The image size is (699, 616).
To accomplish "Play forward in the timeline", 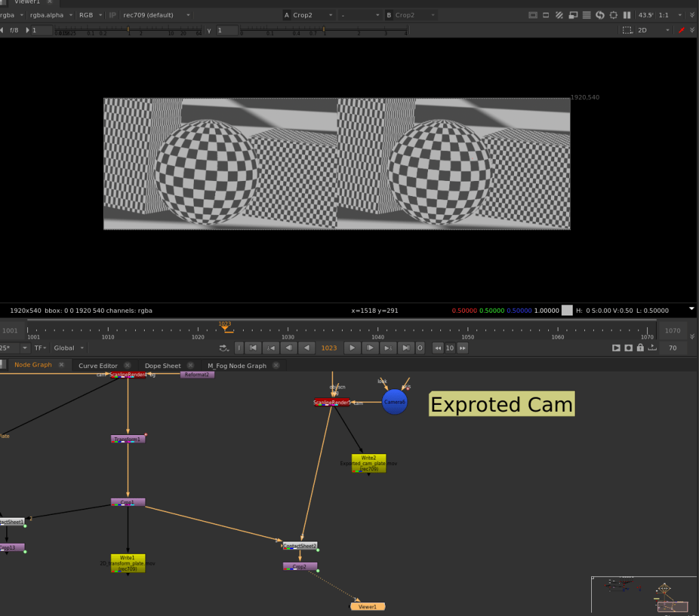I will click(x=352, y=348).
